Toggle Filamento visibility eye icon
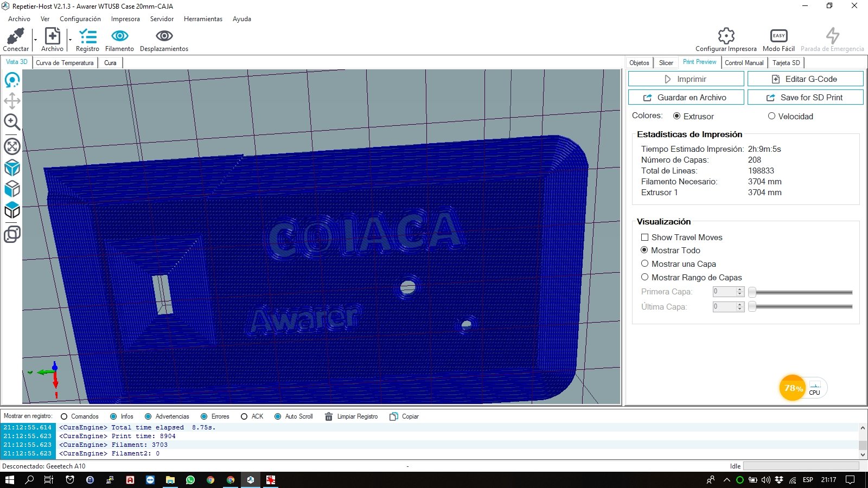The height and width of the screenshot is (488, 868). coord(119,36)
